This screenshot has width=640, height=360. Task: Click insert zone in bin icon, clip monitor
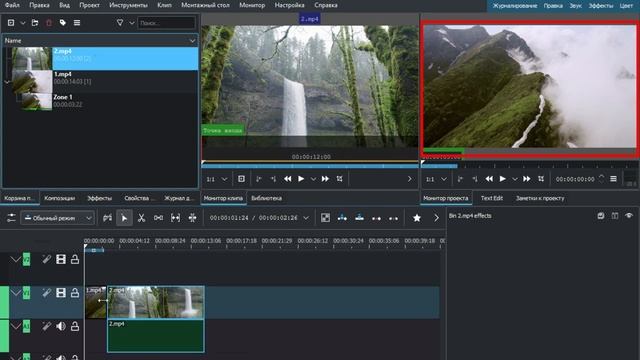(241, 179)
